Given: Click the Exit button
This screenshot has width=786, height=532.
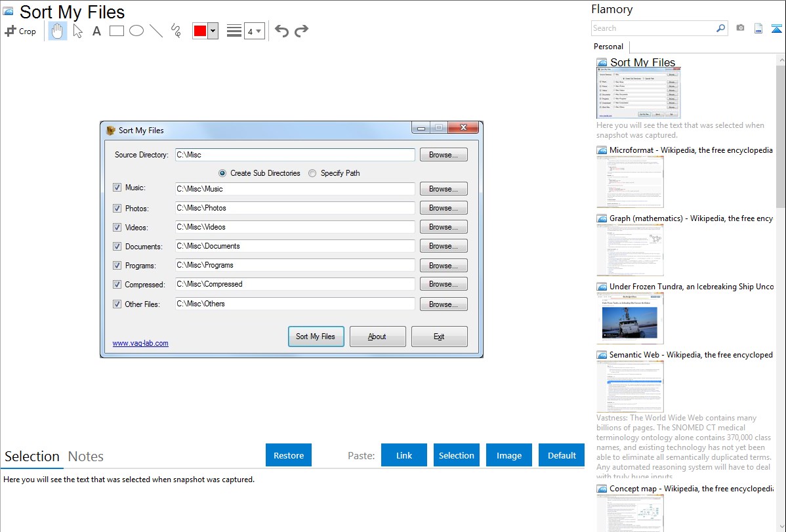Looking at the screenshot, I should pos(439,337).
